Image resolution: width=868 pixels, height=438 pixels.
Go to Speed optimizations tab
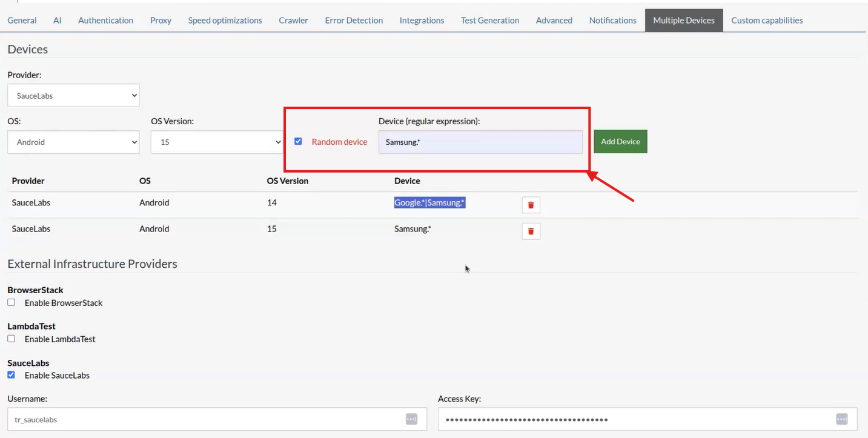click(x=225, y=20)
